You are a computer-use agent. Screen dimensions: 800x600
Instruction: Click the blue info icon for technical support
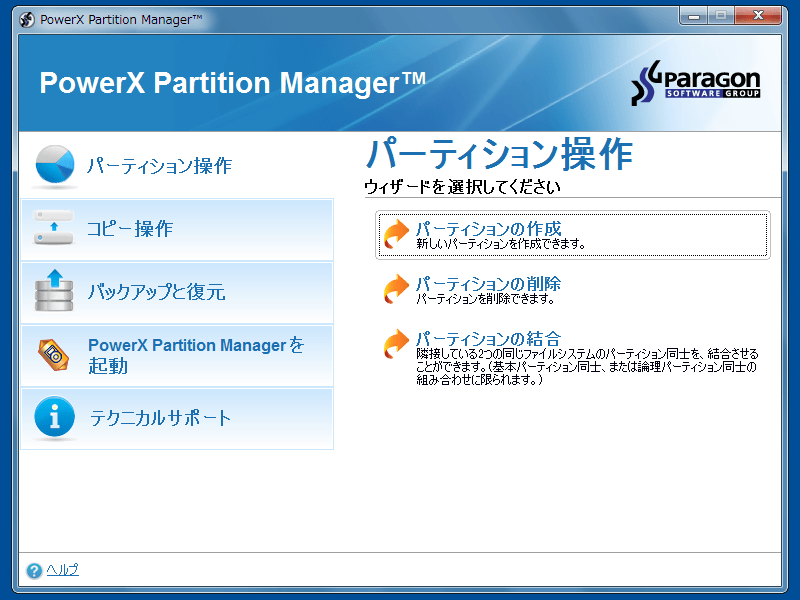pyautogui.click(x=55, y=417)
